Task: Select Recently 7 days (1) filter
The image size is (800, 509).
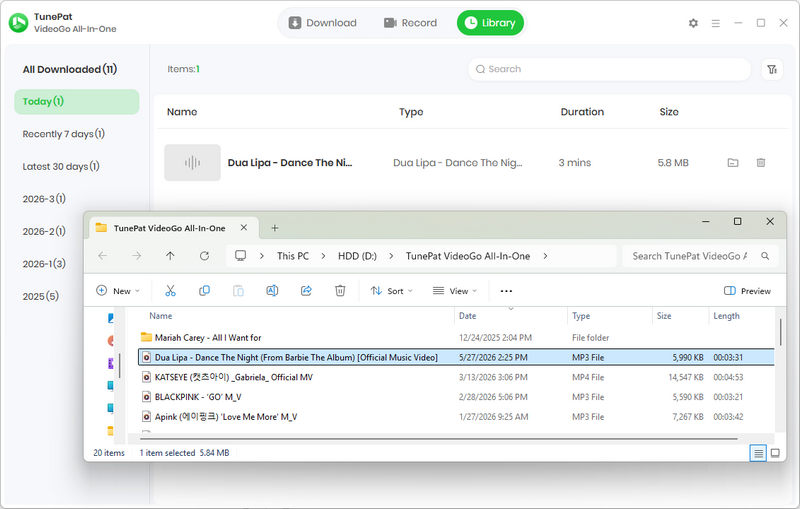Action: tap(64, 134)
